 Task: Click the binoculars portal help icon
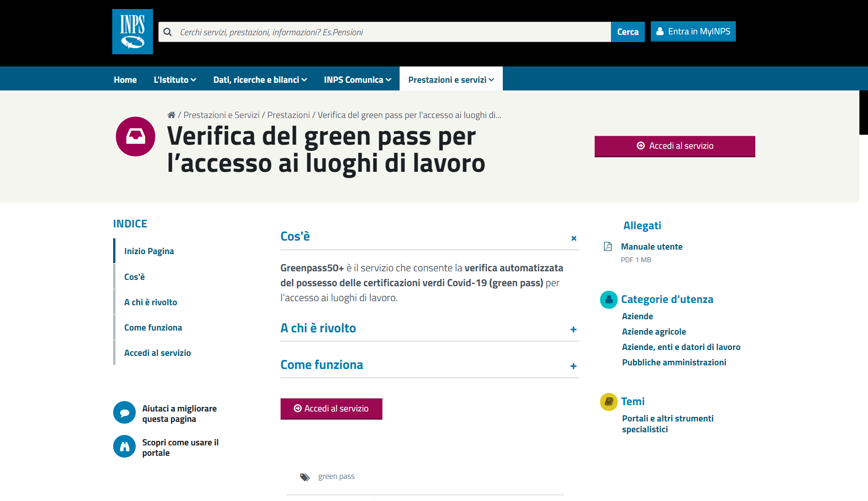click(124, 447)
